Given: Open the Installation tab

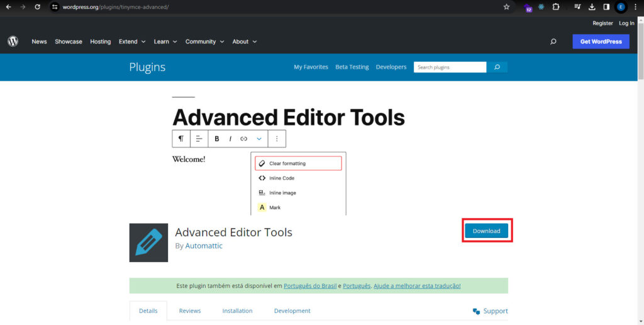Looking at the screenshot, I should tap(237, 311).
